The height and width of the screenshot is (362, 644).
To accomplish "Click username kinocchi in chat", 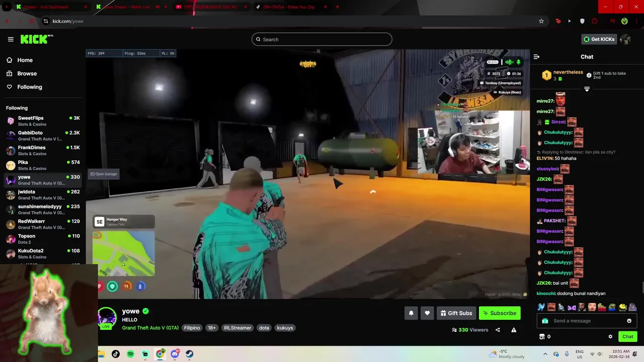I will coord(546,294).
